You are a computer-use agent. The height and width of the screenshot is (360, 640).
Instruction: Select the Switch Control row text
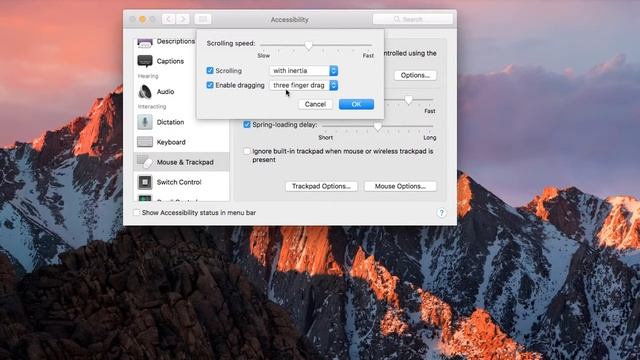(179, 182)
